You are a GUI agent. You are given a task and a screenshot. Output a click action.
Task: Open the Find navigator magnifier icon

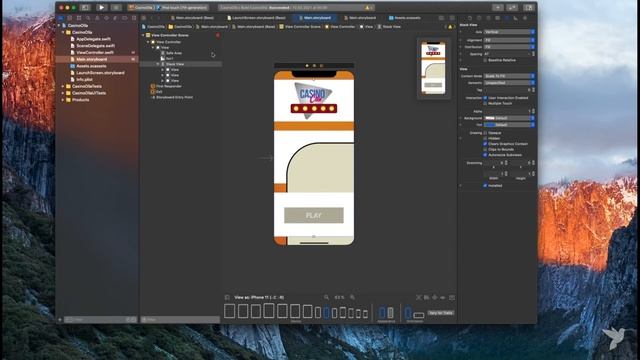88,18
